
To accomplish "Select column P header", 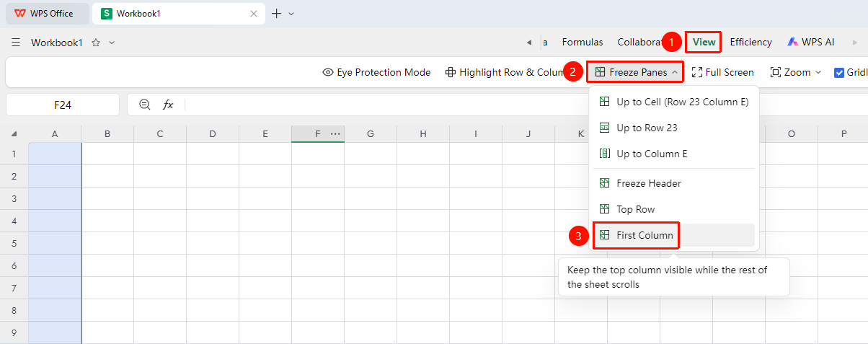I will click(x=843, y=133).
